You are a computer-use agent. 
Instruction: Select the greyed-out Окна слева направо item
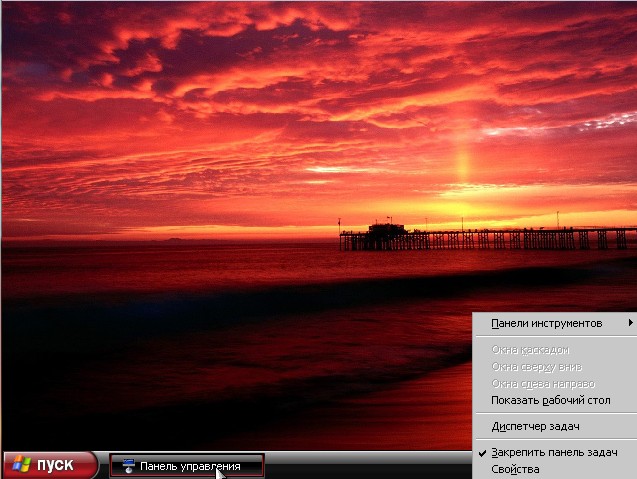(543, 383)
